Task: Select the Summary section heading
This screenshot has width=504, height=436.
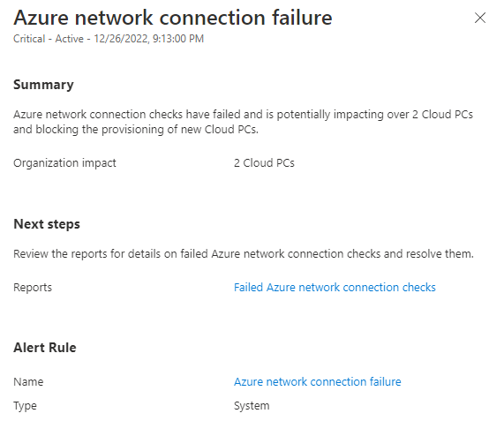Action: coord(44,85)
